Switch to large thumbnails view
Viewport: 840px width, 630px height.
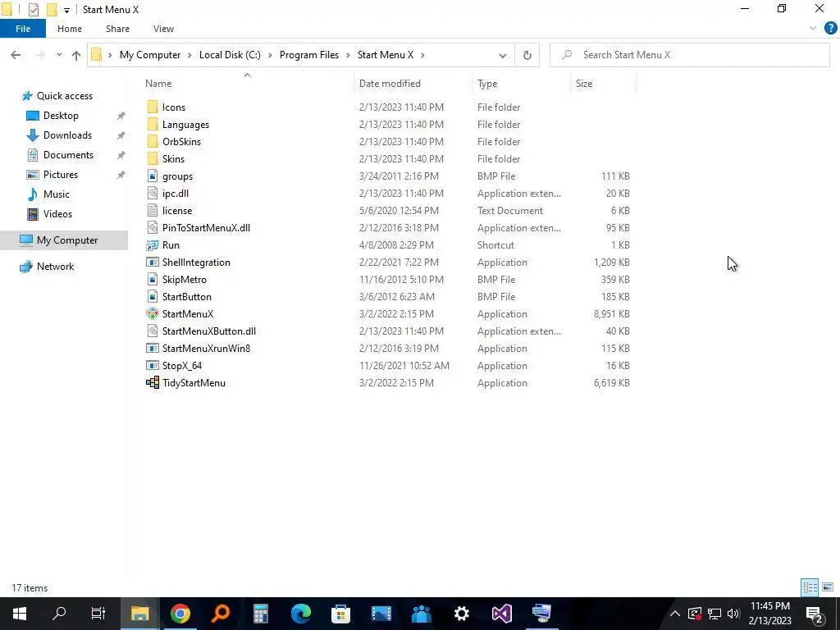click(x=828, y=587)
